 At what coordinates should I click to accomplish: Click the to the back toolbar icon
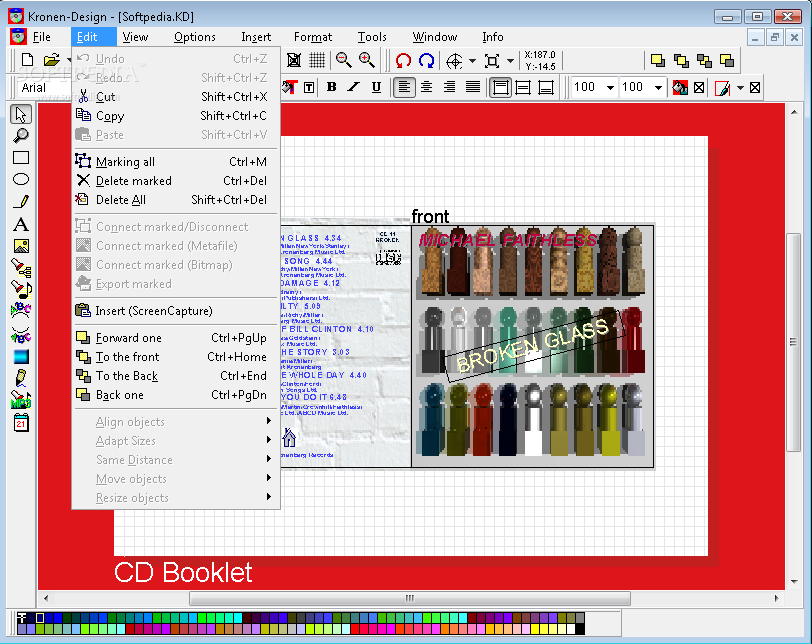pyautogui.click(x=704, y=61)
